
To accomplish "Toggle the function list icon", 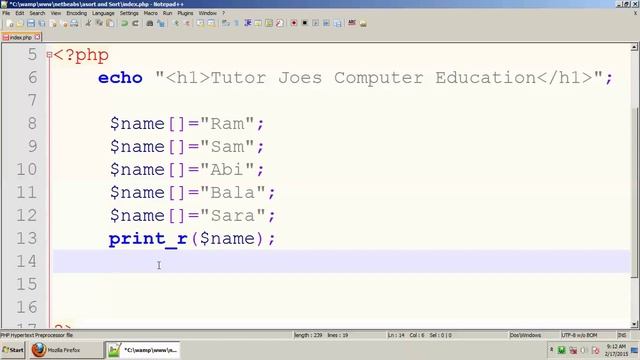I will coord(279,23).
